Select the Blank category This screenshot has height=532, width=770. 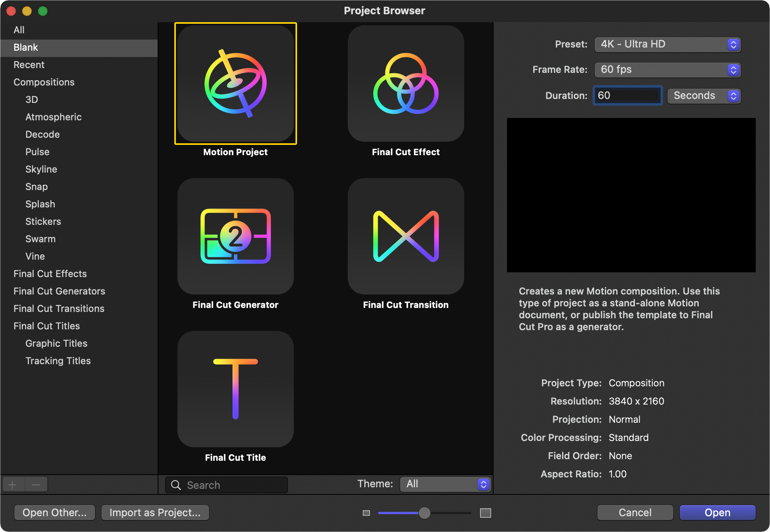click(x=79, y=47)
